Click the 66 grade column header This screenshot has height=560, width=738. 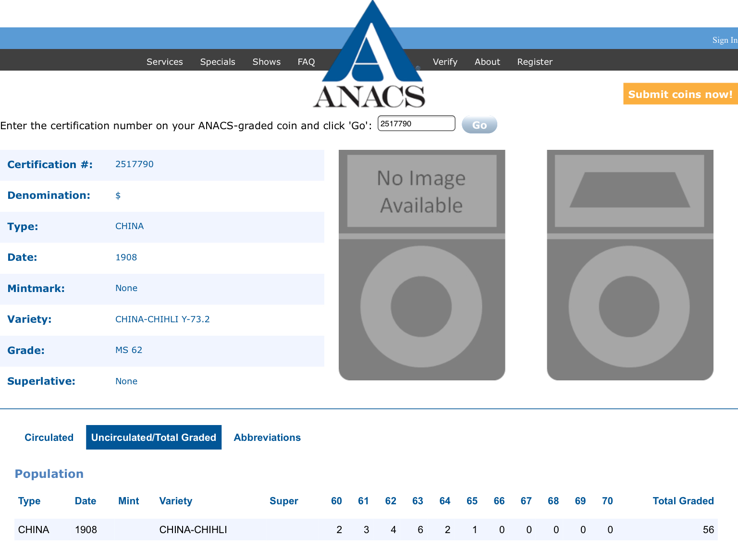[499, 501]
